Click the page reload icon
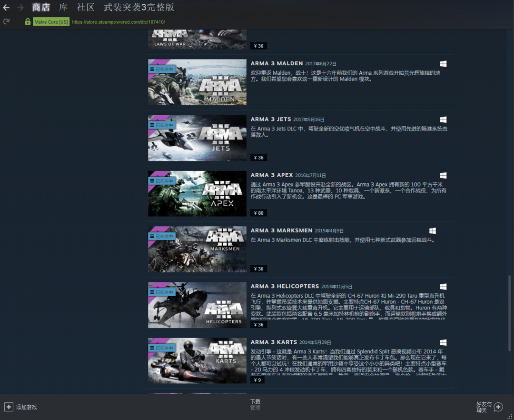The height and width of the screenshot is (420, 514). (6, 21)
